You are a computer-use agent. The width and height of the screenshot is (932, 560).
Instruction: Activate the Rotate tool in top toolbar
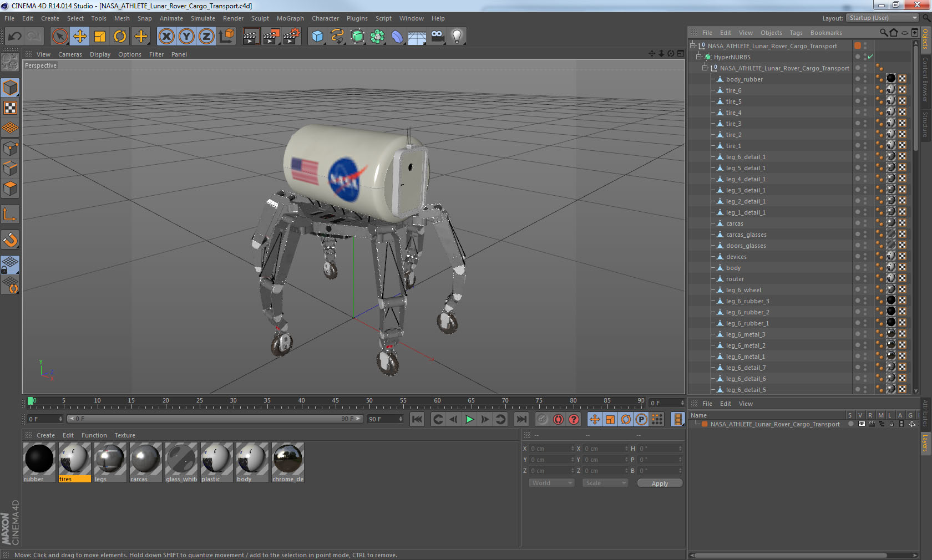coord(120,37)
